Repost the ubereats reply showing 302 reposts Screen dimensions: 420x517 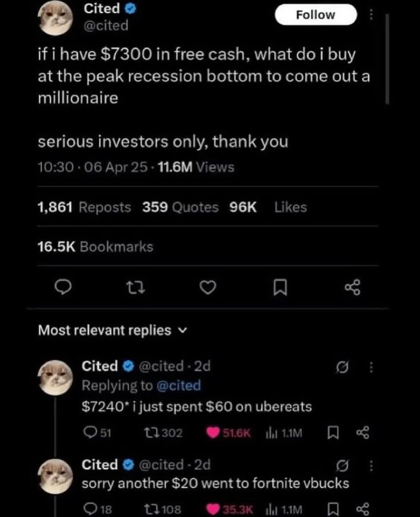click(163, 432)
